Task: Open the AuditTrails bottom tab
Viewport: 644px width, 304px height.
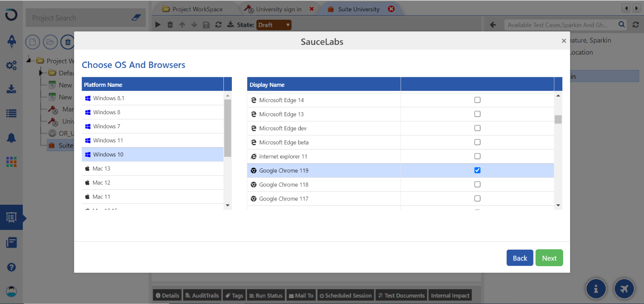Action: pos(202,296)
